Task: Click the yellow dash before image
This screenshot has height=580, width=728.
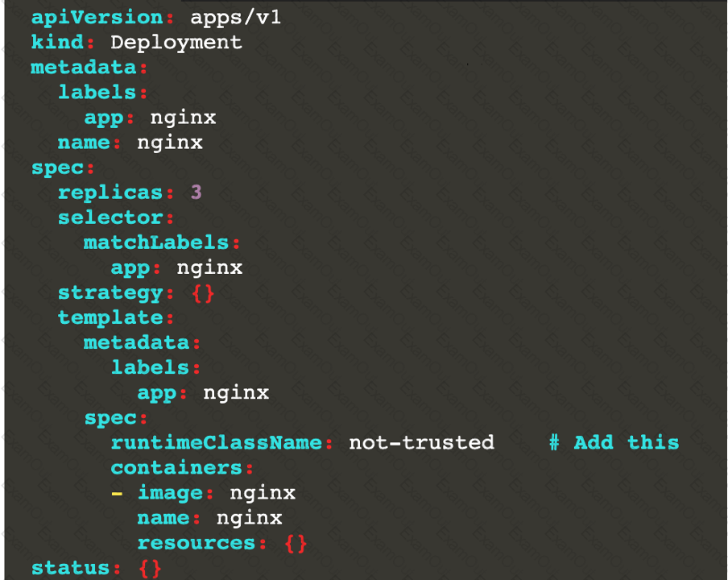Action: [117, 492]
